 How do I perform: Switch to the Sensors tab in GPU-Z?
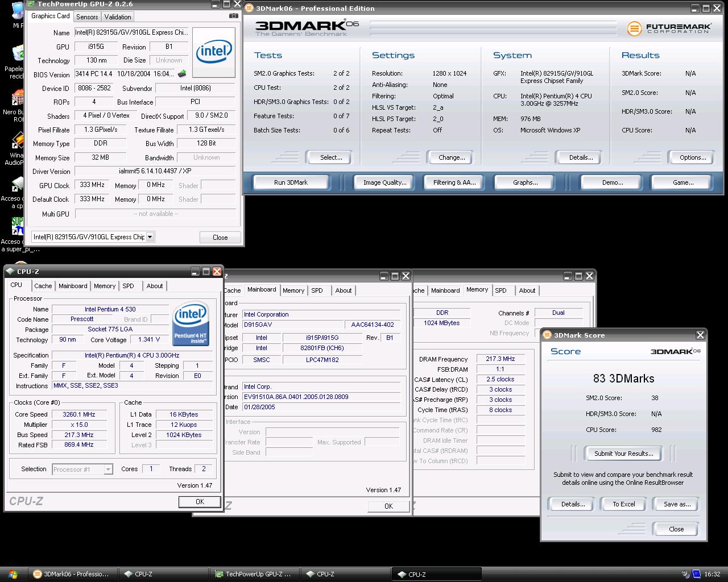[87, 17]
